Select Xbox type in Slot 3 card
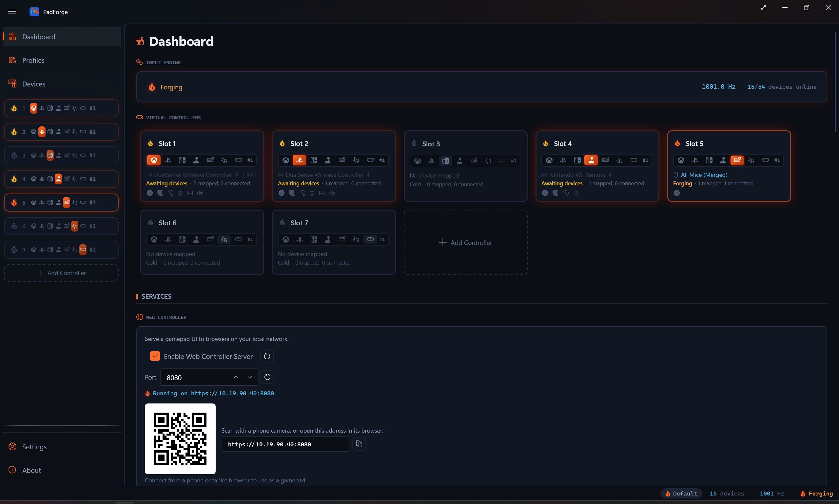The image size is (839, 504). pos(417,161)
